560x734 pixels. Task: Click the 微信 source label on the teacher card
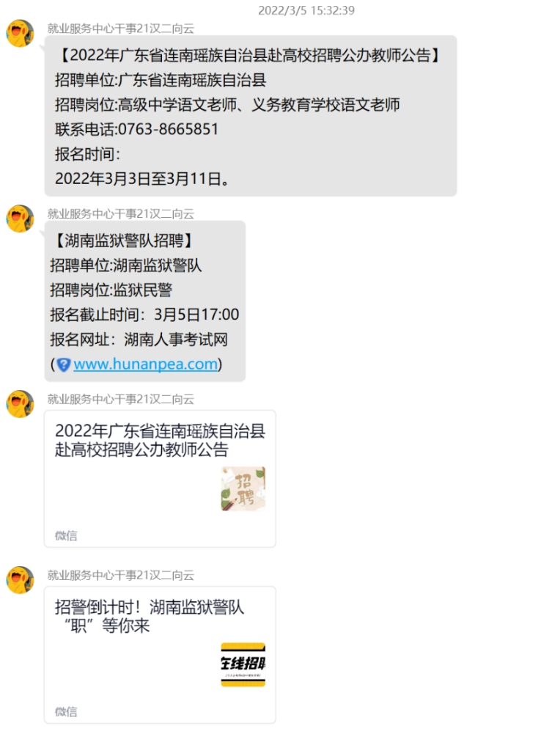pos(66,535)
